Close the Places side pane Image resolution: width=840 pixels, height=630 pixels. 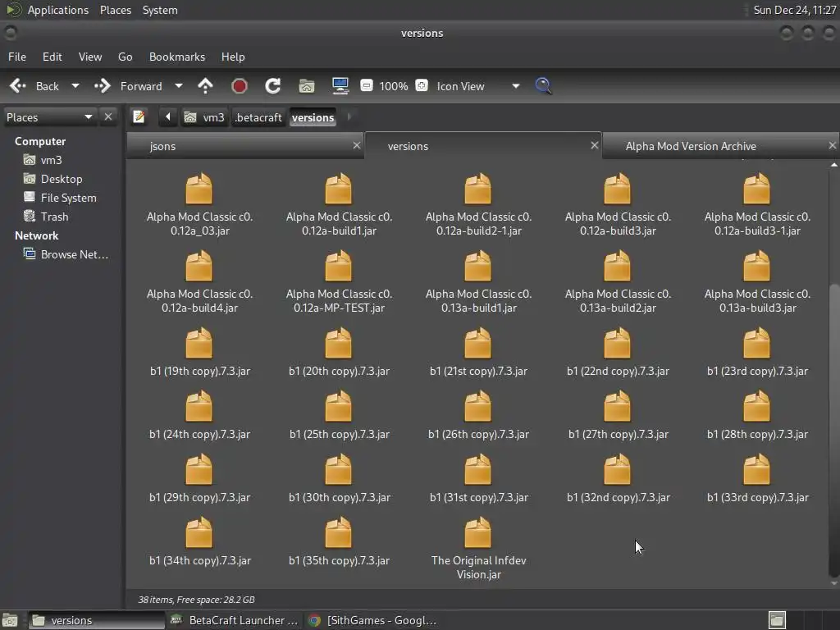pos(108,117)
